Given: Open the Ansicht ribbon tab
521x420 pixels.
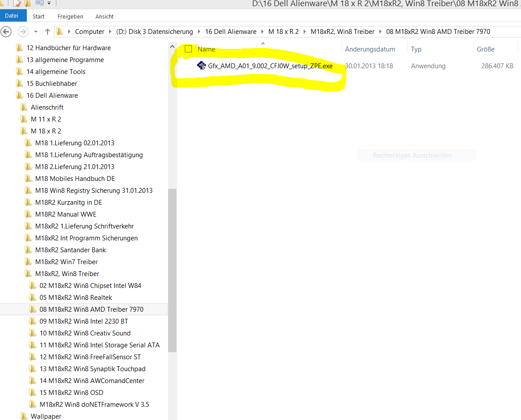Looking at the screenshot, I should coord(104,16).
